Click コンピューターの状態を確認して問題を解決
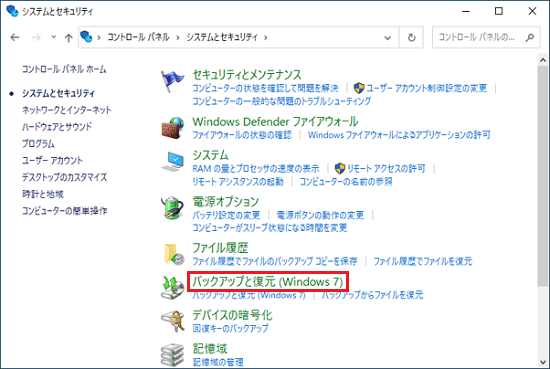The height and width of the screenshot is (369, 550). 266,88
